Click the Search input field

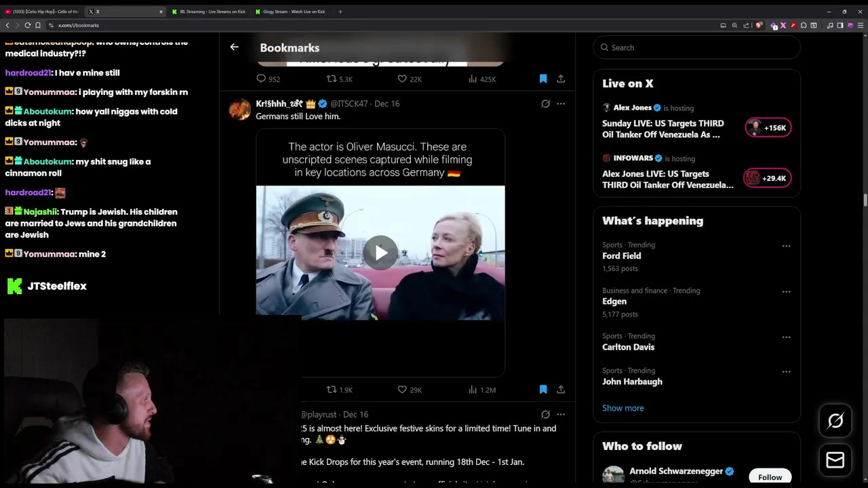click(696, 47)
